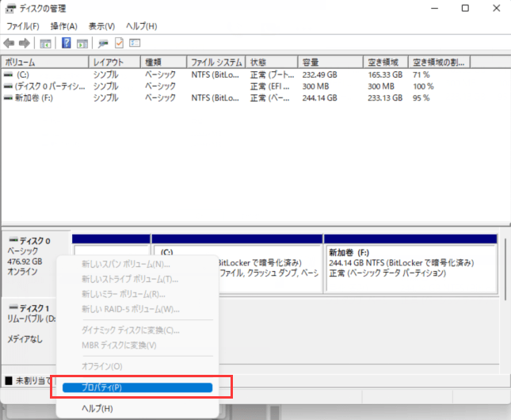The height and width of the screenshot is (420, 511).
Task: Open the blue Help toolbar icon
Action: [67, 43]
